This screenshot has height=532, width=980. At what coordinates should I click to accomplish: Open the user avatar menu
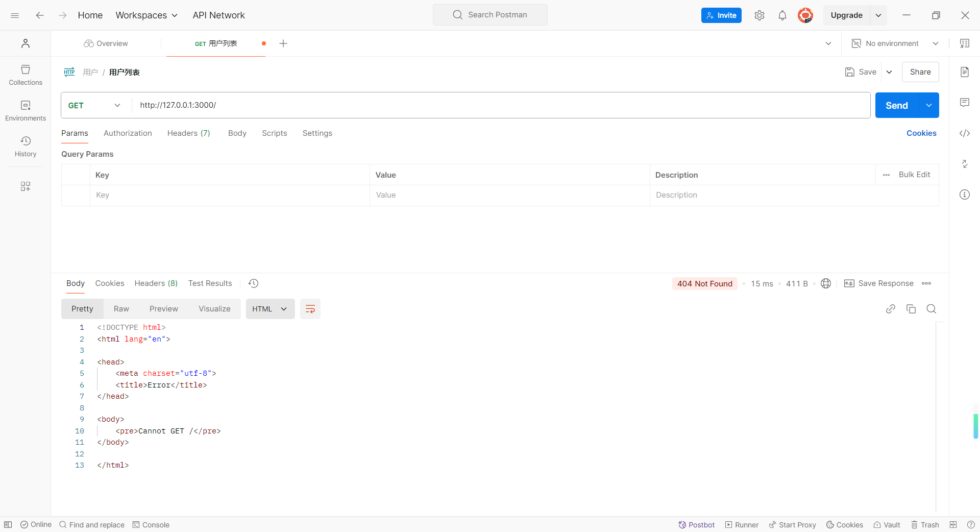pos(805,15)
